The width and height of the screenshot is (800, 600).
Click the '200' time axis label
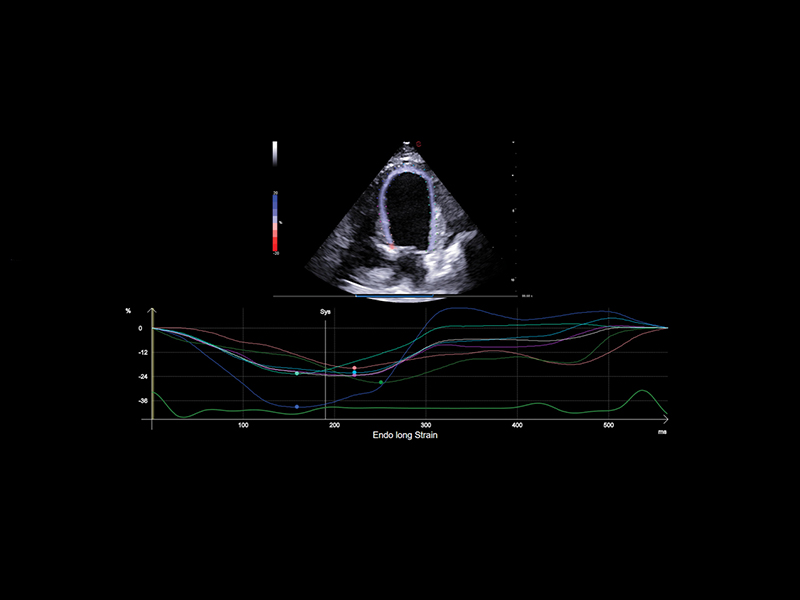[x=335, y=425]
